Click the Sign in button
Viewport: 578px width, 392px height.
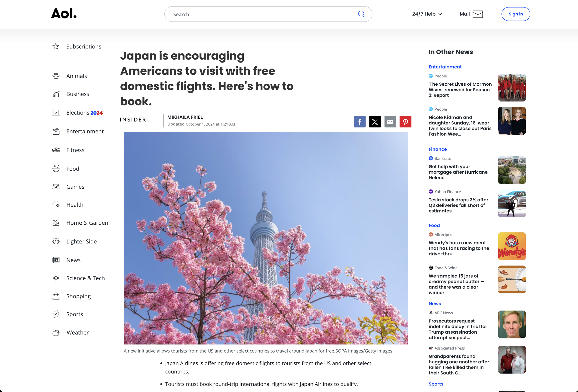(516, 14)
